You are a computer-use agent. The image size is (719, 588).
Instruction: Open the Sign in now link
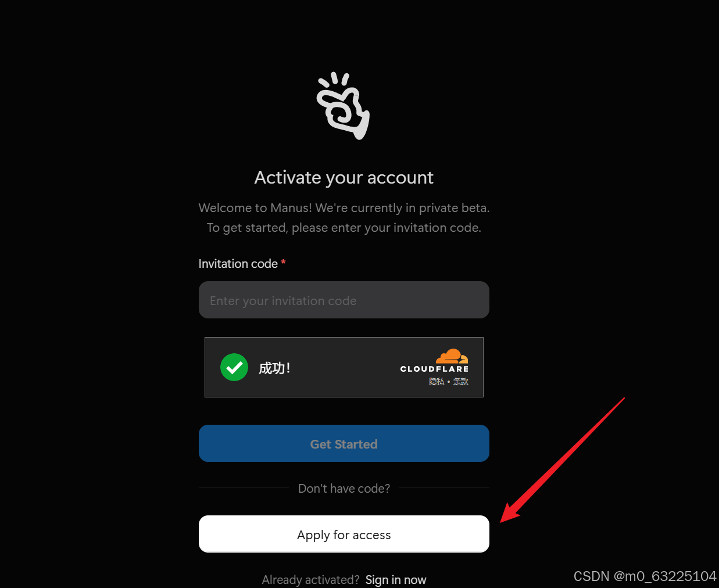coord(396,580)
